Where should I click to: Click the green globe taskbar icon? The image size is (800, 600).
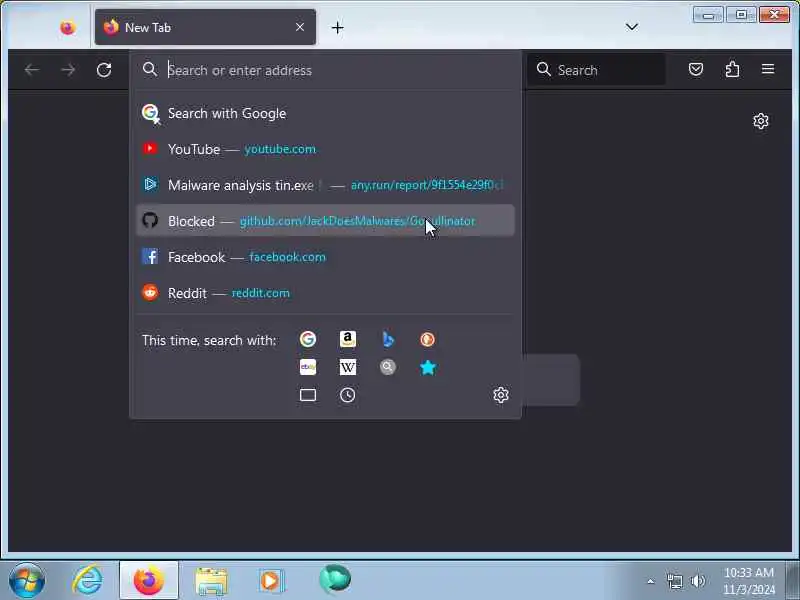[335, 580]
